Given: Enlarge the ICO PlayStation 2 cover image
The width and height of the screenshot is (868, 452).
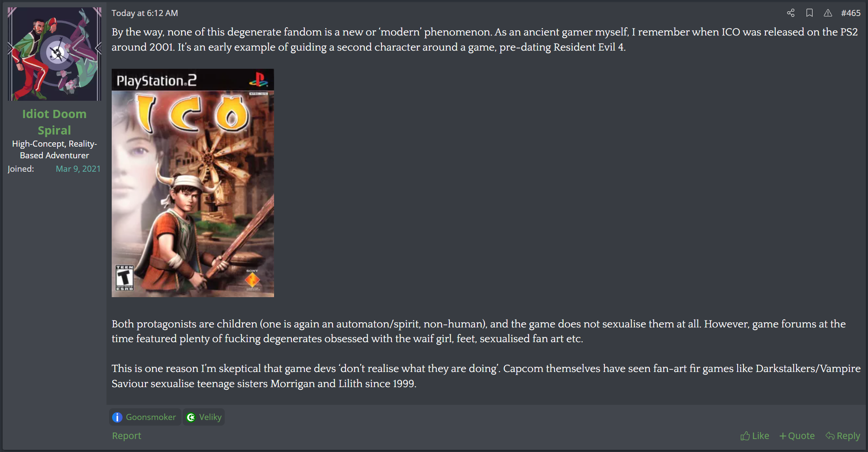Looking at the screenshot, I should (x=193, y=183).
